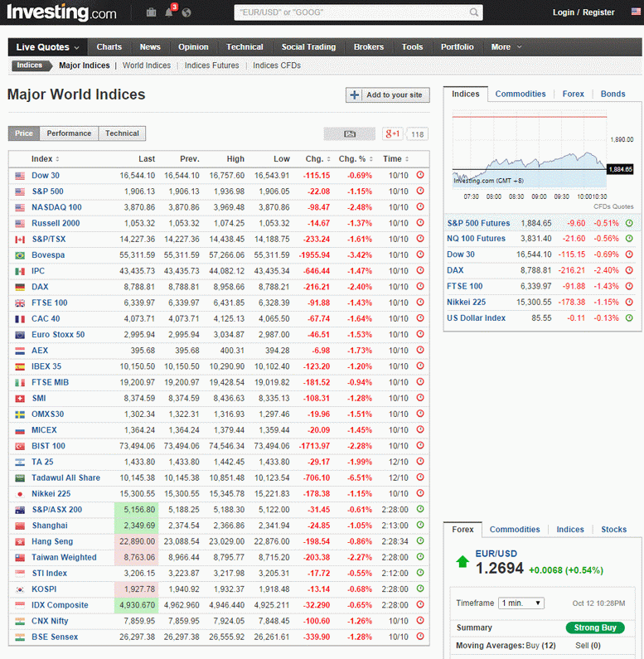Screen dimensions: 644x659
Task: Open the Social Trading menu
Action: point(308,47)
